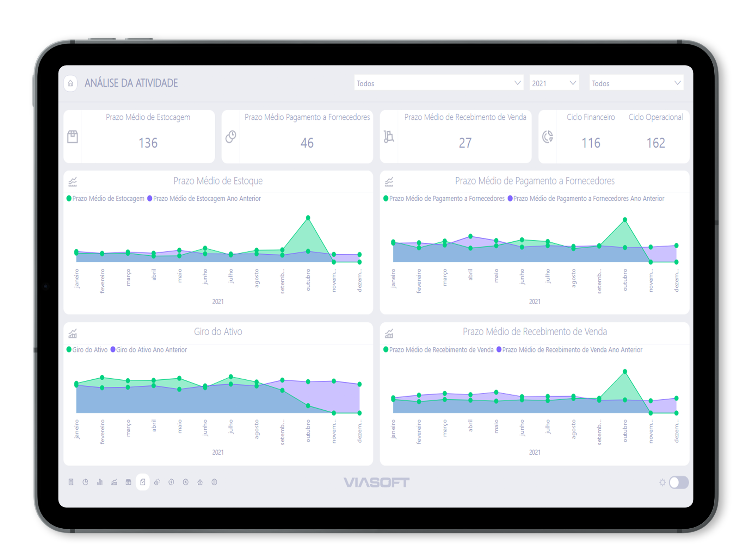752x560 pixels.
Task: Toggle the light/dark theme switch
Action: (x=678, y=482)
